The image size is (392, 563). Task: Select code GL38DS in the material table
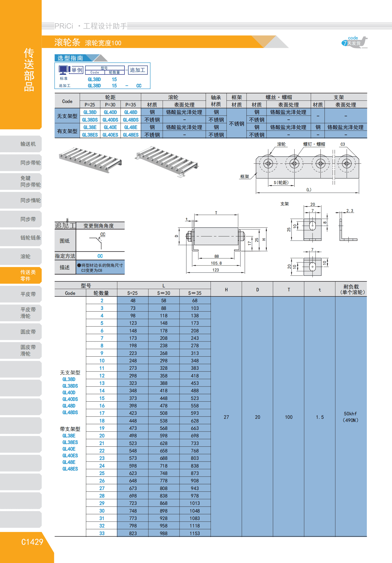pyautogui.click(x=90, y=120)
